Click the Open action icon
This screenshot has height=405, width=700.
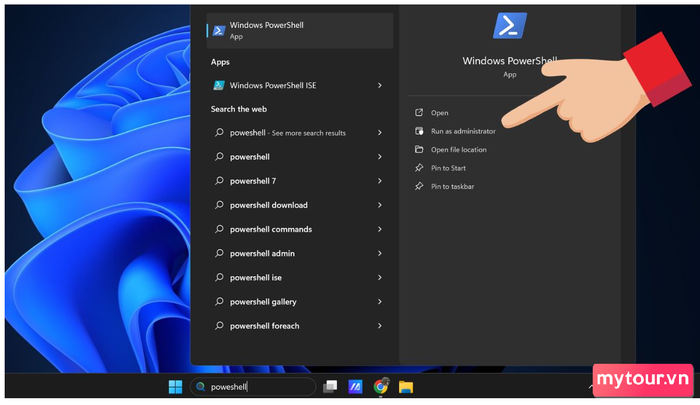(419, 113)
